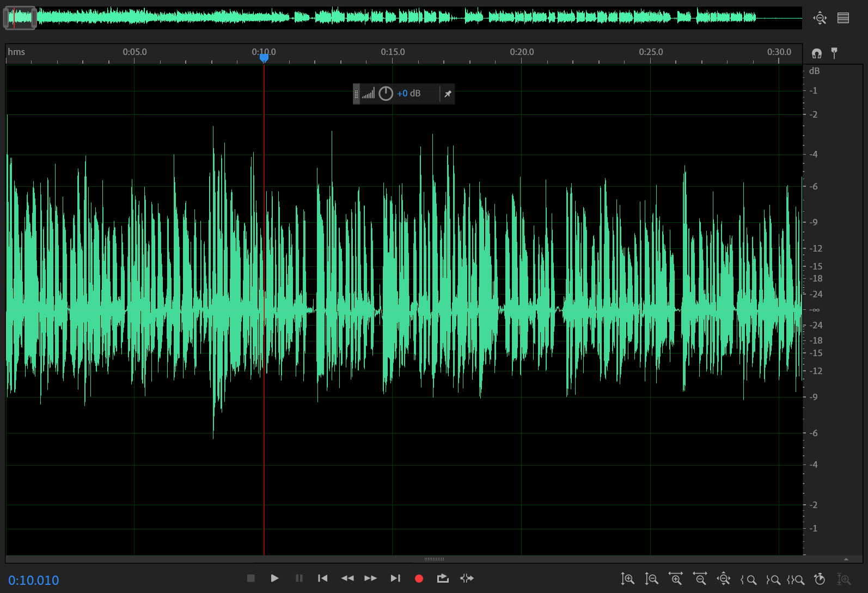Click the 0:15.0 mark on the ruler
This screenshot has height=593, width=868.
393,52
